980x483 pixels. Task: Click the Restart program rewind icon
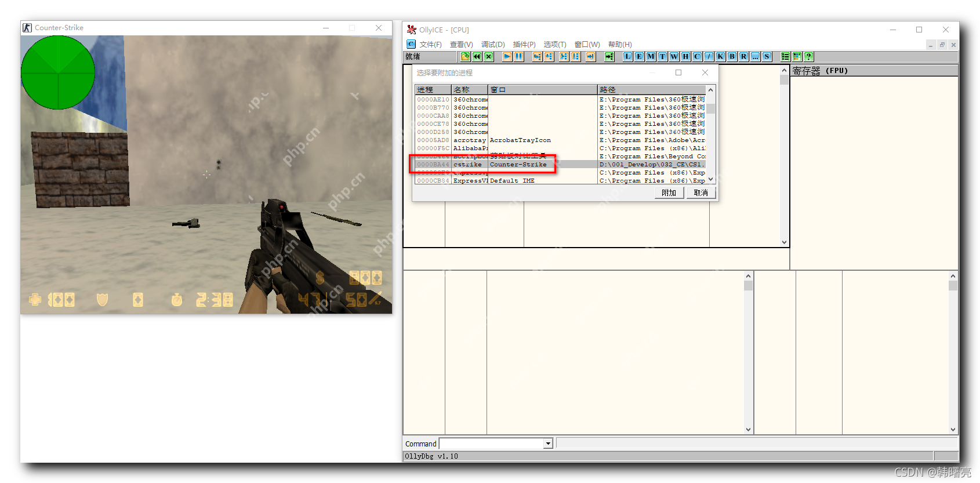[x=477, y=56]
